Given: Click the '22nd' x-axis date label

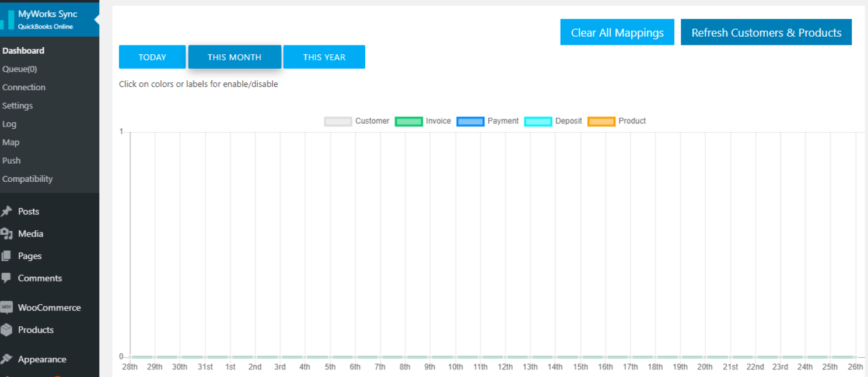Looking at the screenshot, I should pos(755,367).
